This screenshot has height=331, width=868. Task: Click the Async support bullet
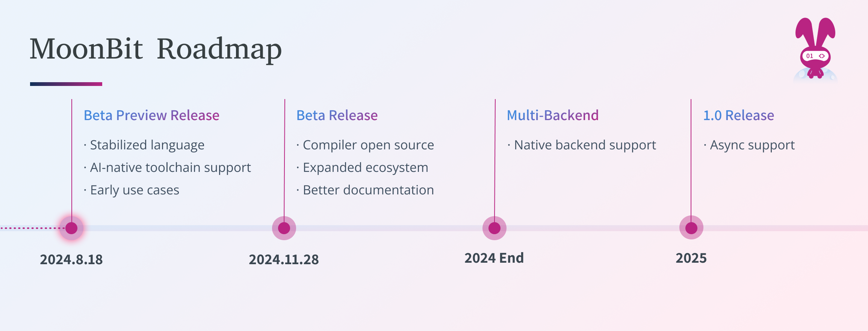click(752, 145)
